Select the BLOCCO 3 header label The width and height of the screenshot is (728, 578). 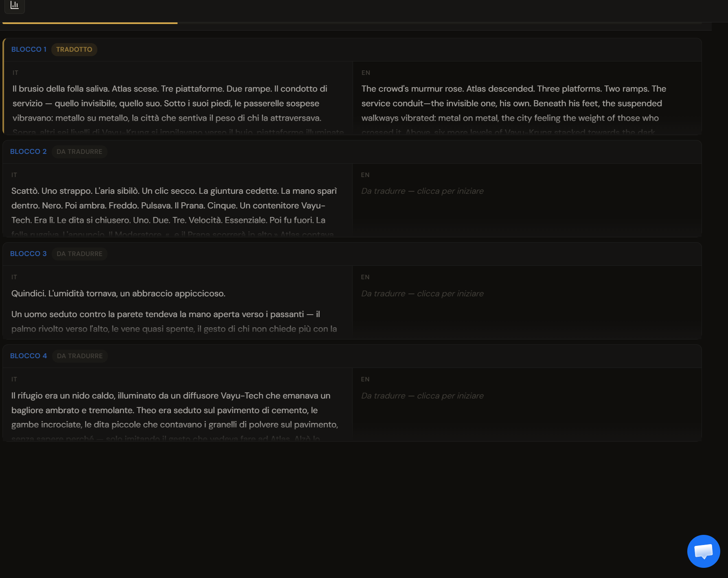(29, 254)
